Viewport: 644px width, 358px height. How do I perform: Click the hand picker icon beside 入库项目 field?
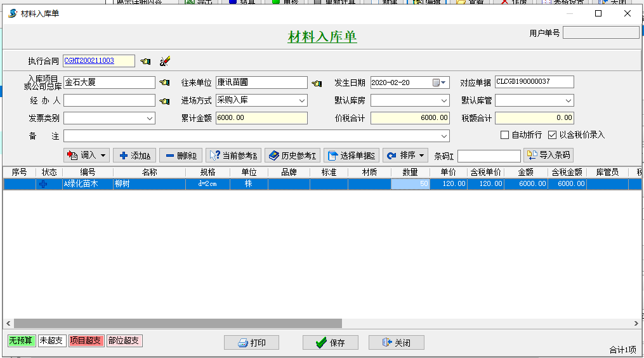(165, 83)
